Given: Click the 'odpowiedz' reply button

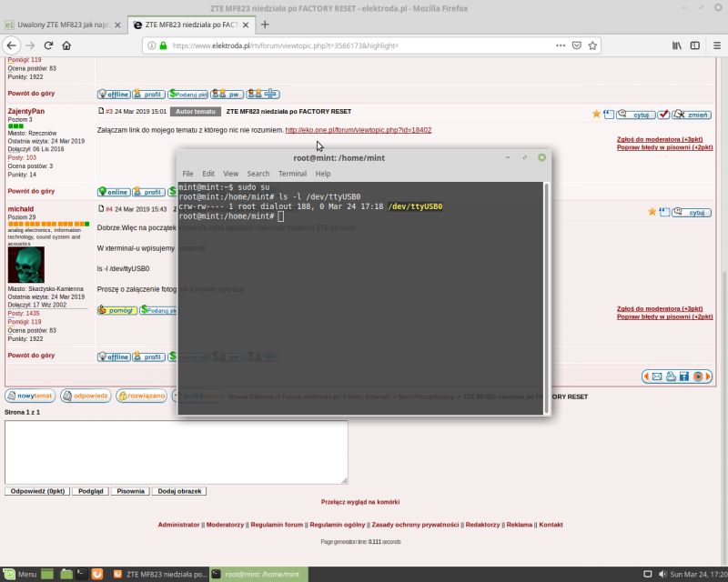Looking at the screenshot, I should (86, 396).
